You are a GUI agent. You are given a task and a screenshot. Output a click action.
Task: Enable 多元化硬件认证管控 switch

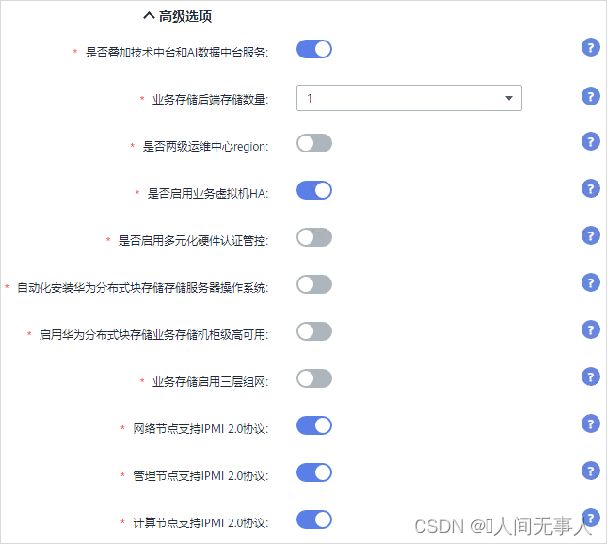(314, 238)
